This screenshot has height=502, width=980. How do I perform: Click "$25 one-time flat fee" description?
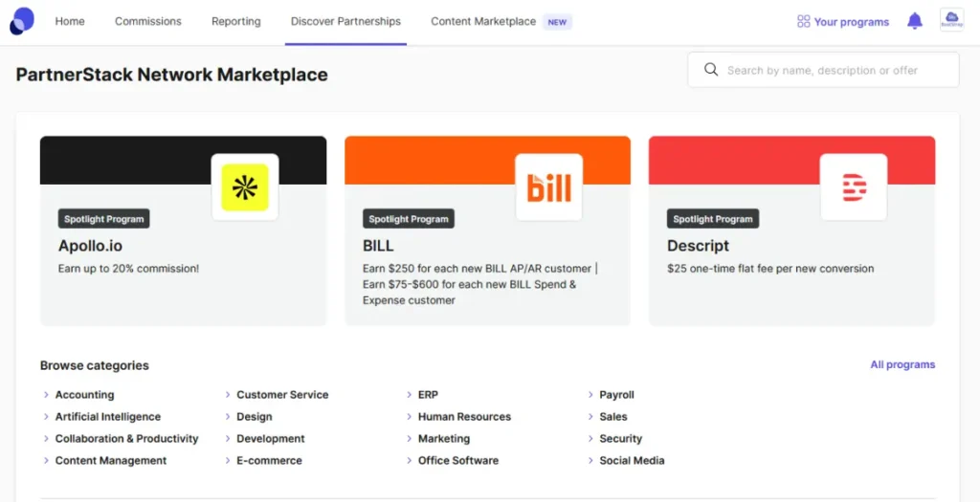tap(770, 269)
